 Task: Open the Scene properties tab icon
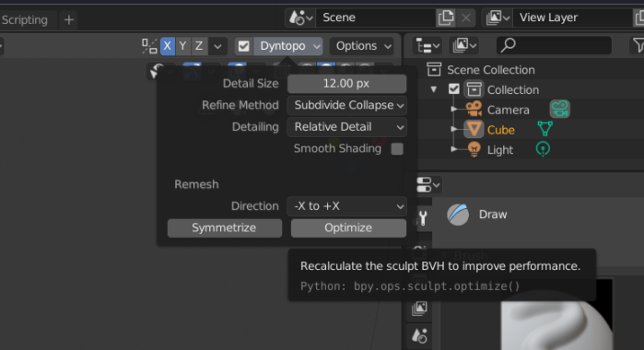coord(419,336)
